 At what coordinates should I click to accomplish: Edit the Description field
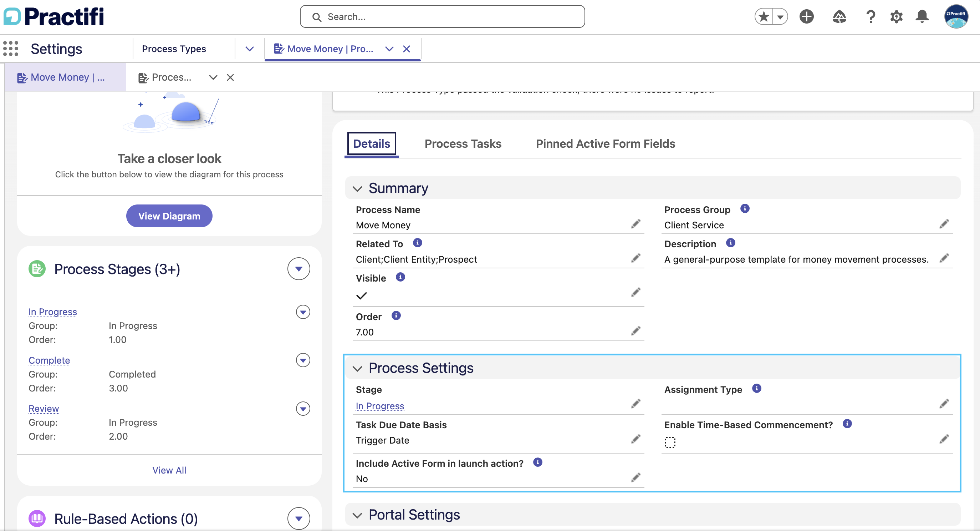(x=944, y=258)
